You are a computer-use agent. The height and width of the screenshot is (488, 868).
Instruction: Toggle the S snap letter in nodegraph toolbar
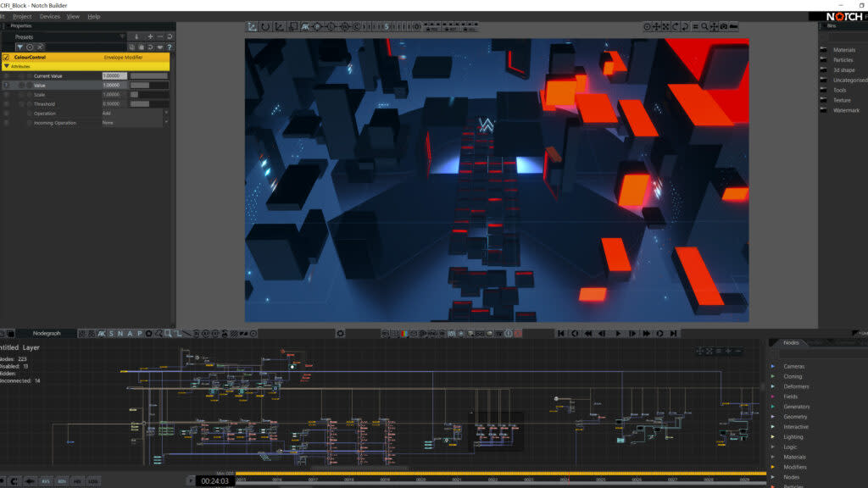pyautogui.click(x=111, y=334)
